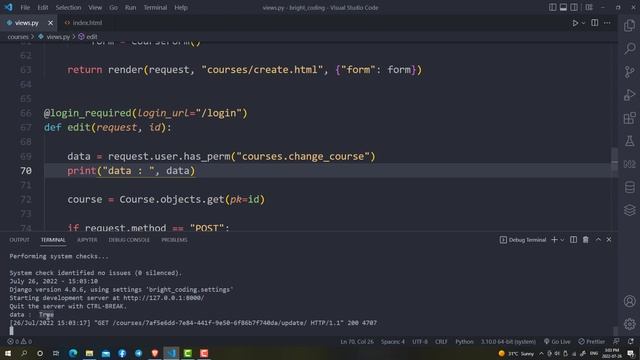Open the File menu

pos(25,7)
